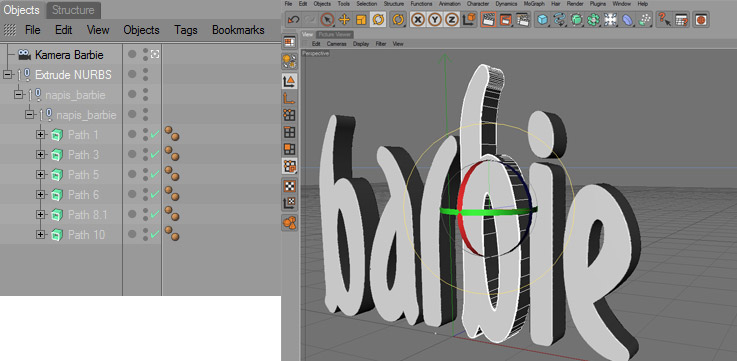737x361 pixels.
Task: Expand the Path 3 object
Action: point(40,155)
